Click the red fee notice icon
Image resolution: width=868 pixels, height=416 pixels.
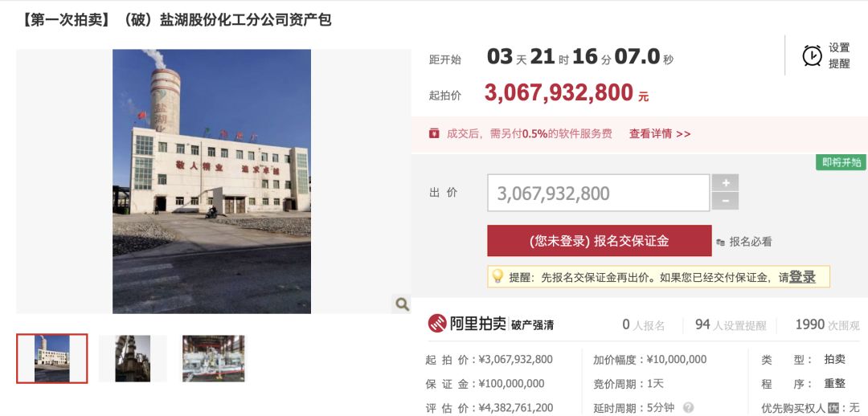(435, 133)
